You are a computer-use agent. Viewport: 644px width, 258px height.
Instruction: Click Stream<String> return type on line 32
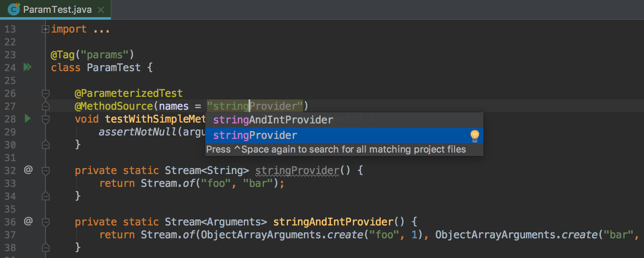pyautogui.click(x=207, y=171)
